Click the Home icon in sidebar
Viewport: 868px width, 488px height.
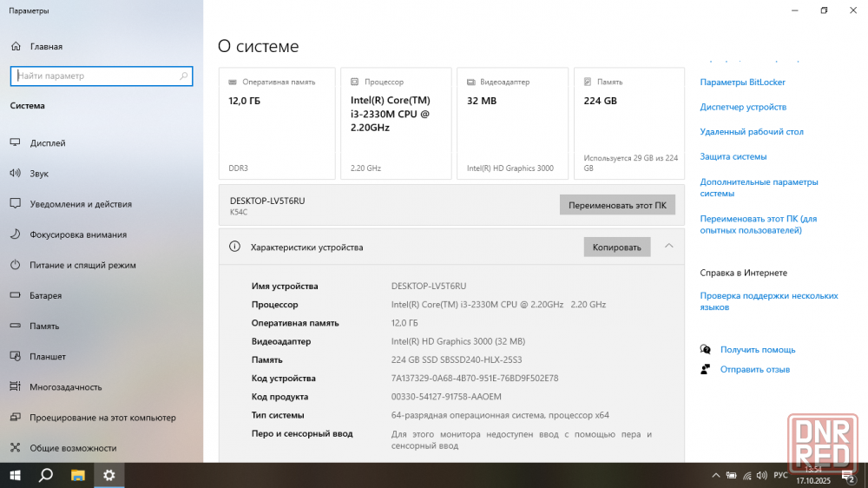(x=15, y=47)
